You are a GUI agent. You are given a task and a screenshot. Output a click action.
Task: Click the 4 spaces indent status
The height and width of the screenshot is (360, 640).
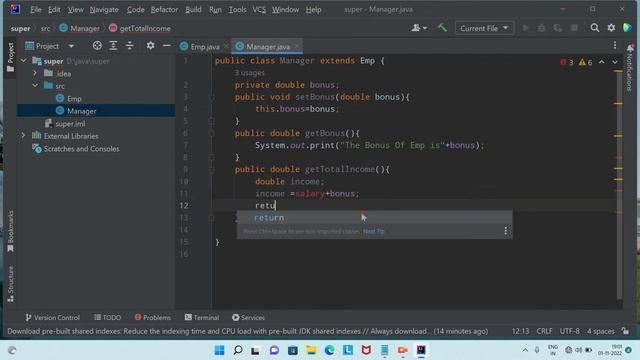[x=600, y=331]
